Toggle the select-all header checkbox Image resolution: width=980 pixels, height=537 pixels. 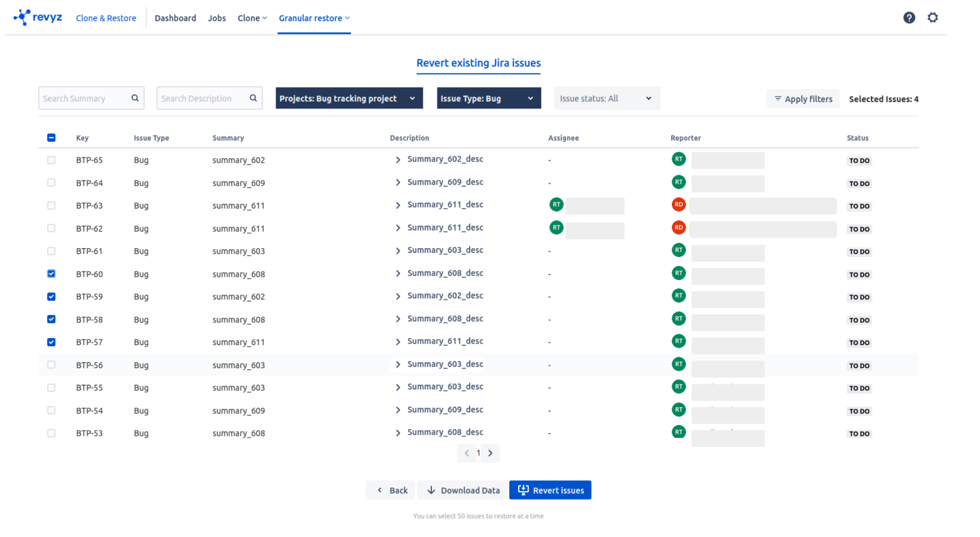coord(51,138)
